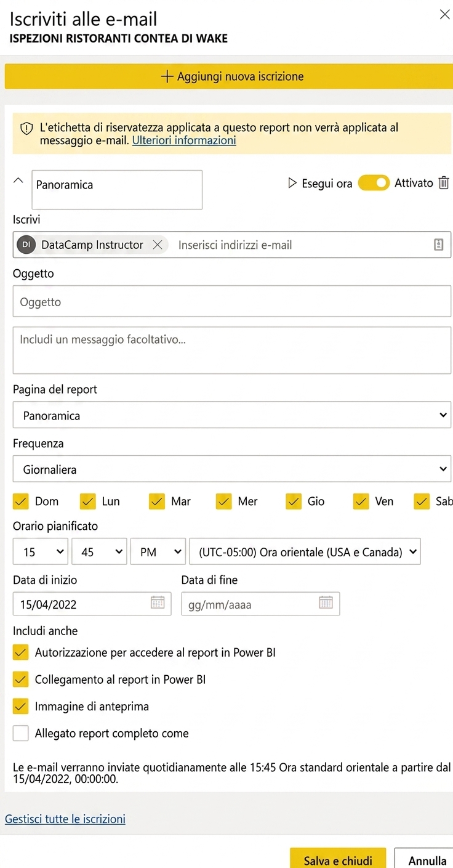Viewport: 453px width, 868px height.
Task: Toggle the Attivato switch off
Action: 374,183
